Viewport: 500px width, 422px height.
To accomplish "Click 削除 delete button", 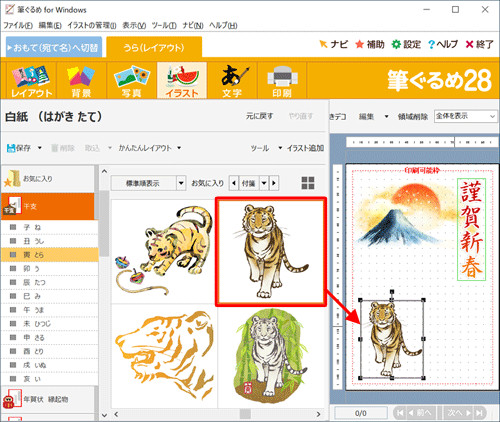I will 63,148.
